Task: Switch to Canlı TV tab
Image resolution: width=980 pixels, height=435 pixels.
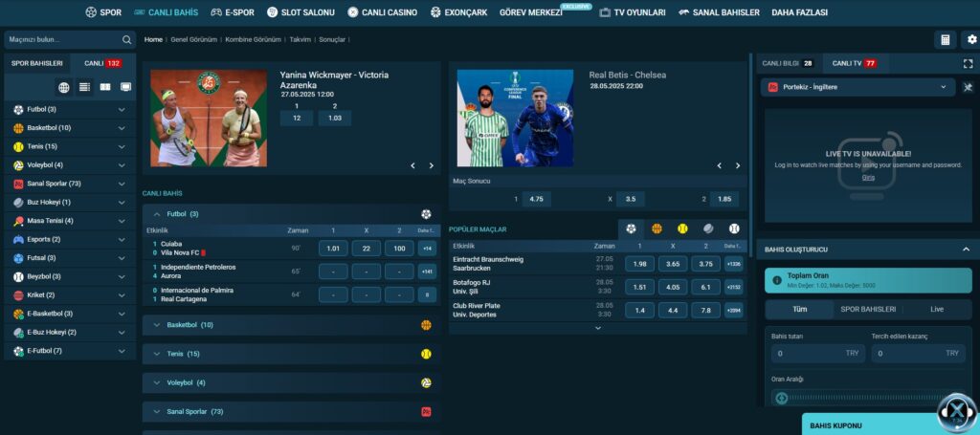Action: [855, 63]
